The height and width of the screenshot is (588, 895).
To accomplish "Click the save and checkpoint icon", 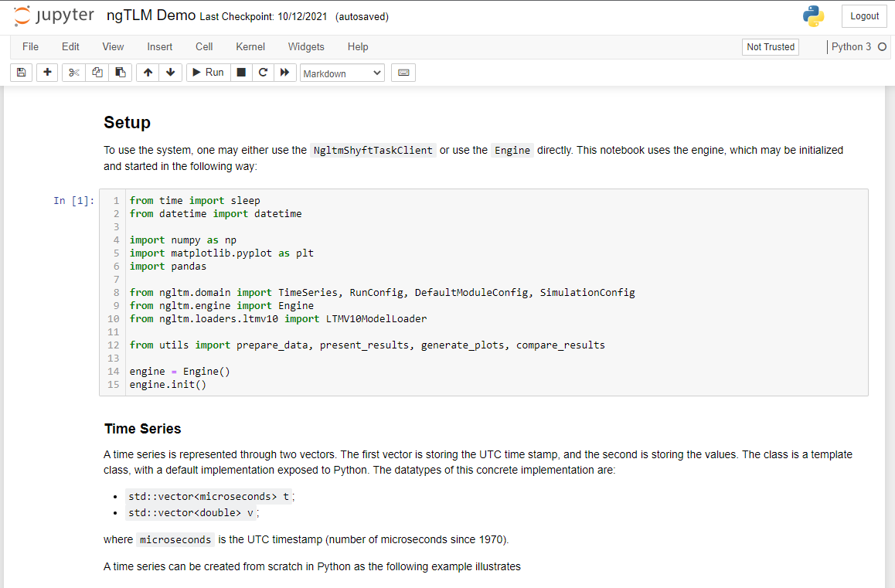I will [x=21, y=73].
